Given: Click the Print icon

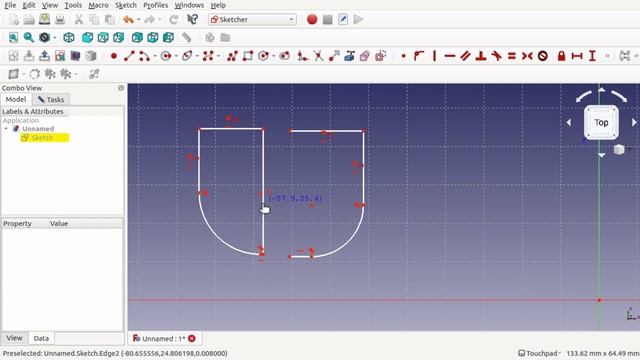Looking at the screenshot, I should [x=60, y=19].
